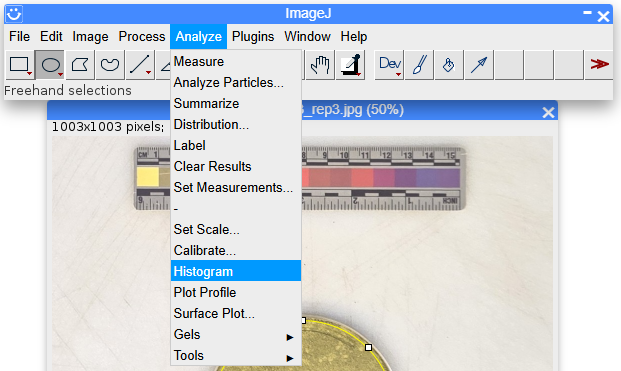The width and height of the screenshot is (621, 371).
Task: Open the Dev developer menu tool
Action: [389, 65]
